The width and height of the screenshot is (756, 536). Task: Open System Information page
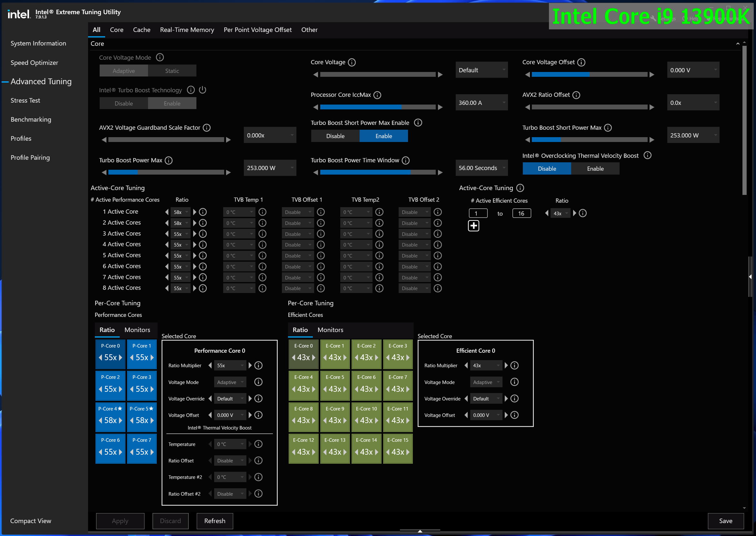click(38, 44)
